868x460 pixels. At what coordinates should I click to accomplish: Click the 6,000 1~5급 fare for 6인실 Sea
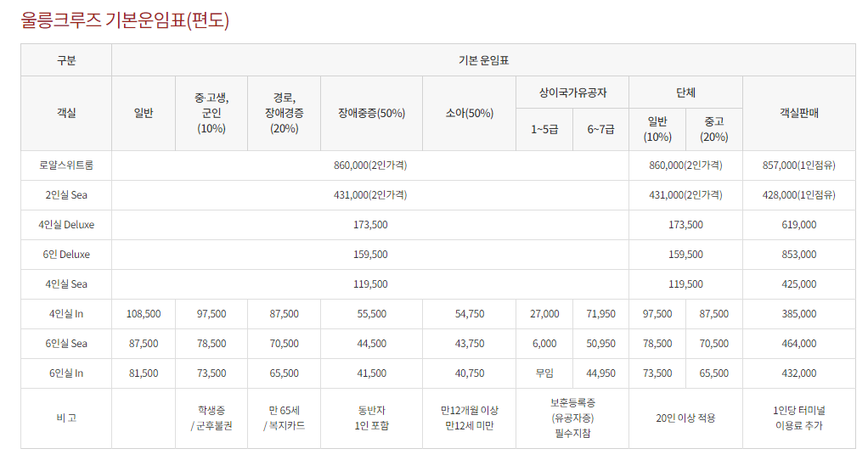click(x=544, y=344)
